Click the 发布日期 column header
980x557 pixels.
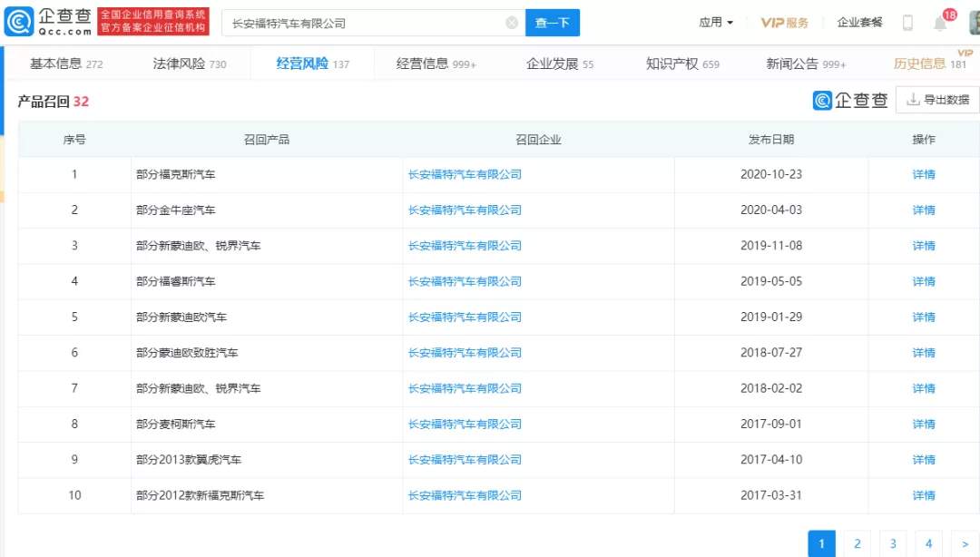771,140
